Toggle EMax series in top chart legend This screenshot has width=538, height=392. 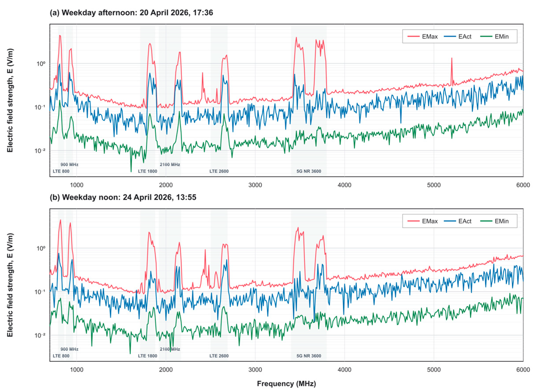point(422,37)
